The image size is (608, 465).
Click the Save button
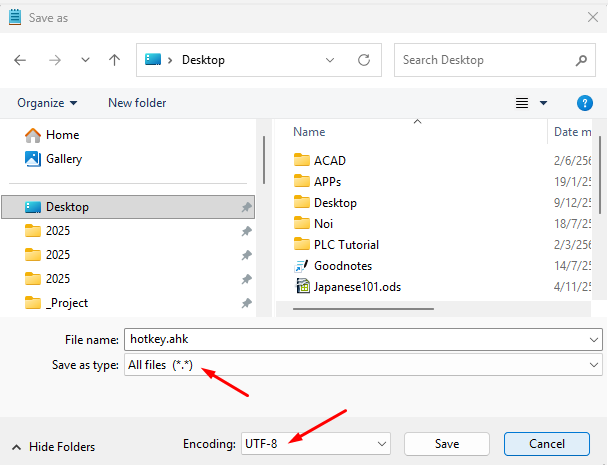pos(447,443)
